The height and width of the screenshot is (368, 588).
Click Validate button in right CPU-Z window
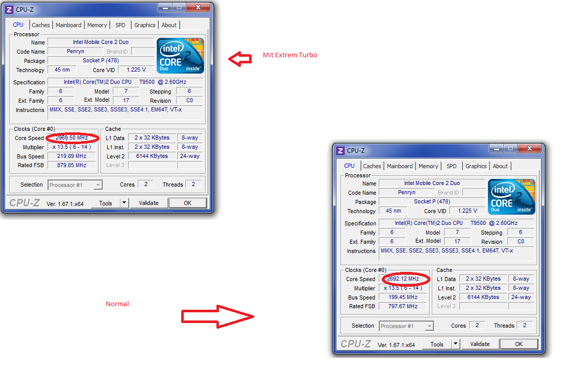click(480, 344)
